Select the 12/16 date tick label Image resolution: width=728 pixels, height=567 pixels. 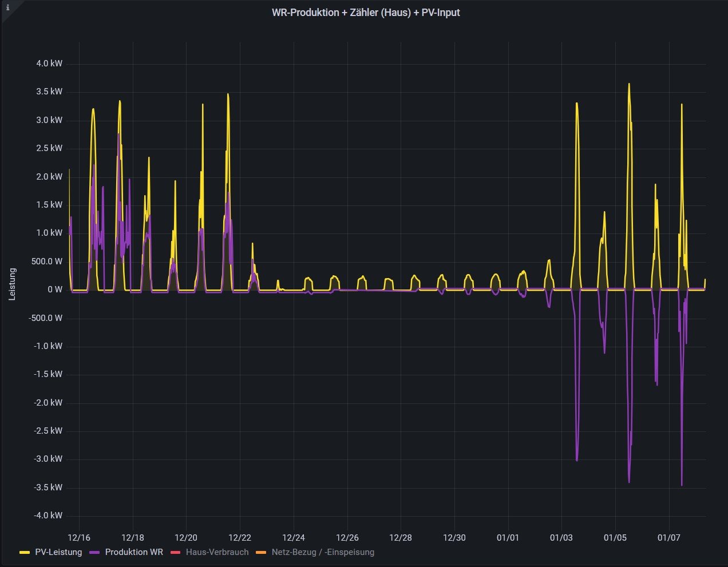point(78,538)
